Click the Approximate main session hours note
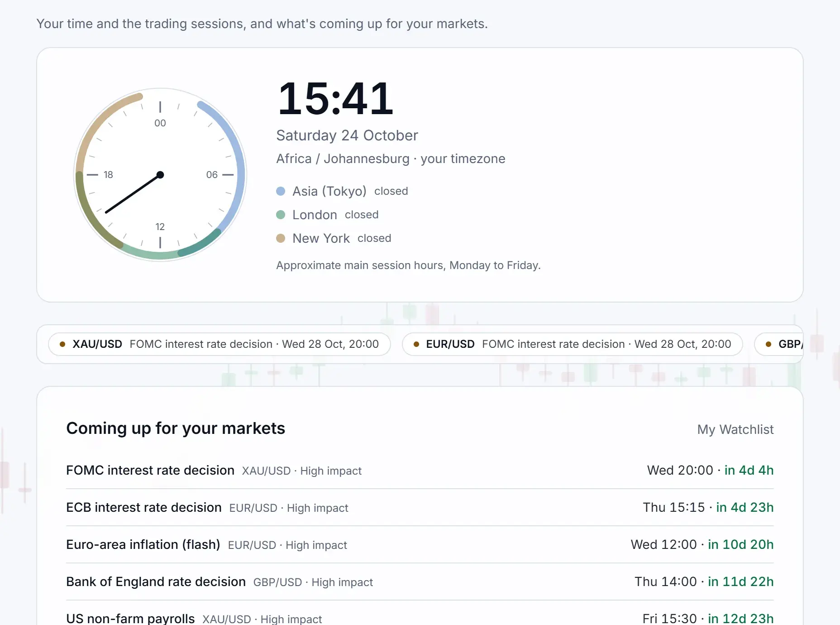 [408, 265]
